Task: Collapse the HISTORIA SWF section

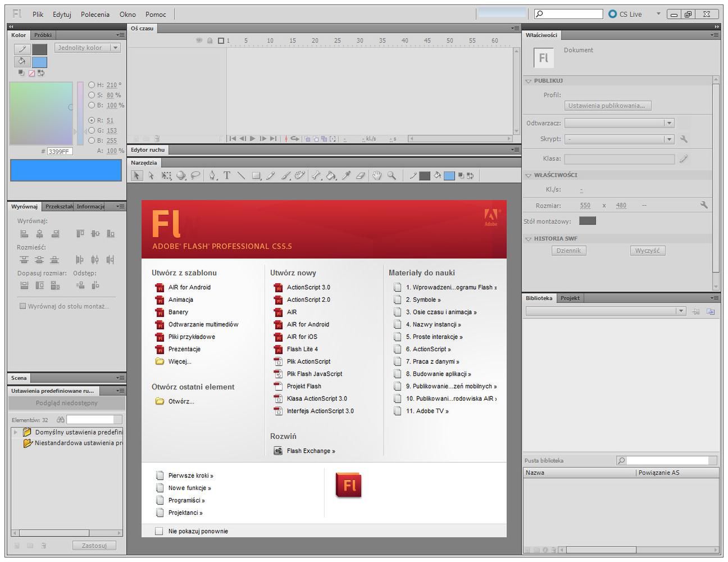Action: (528, 239)
